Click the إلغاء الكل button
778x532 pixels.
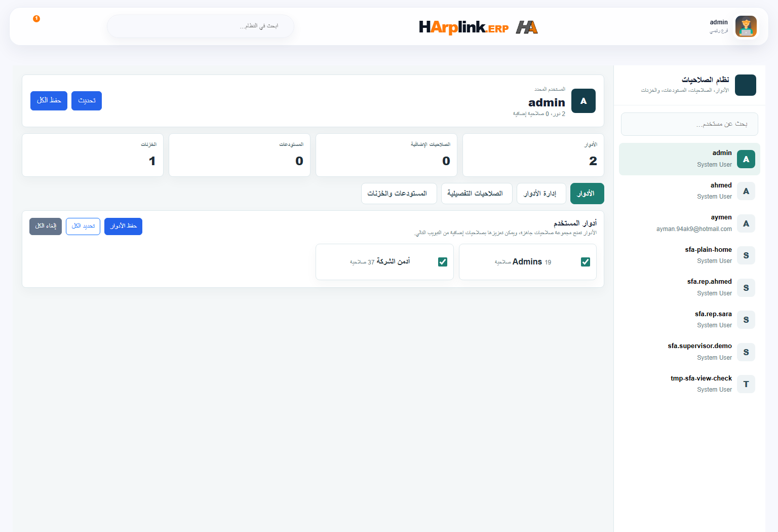pos(46,226)
